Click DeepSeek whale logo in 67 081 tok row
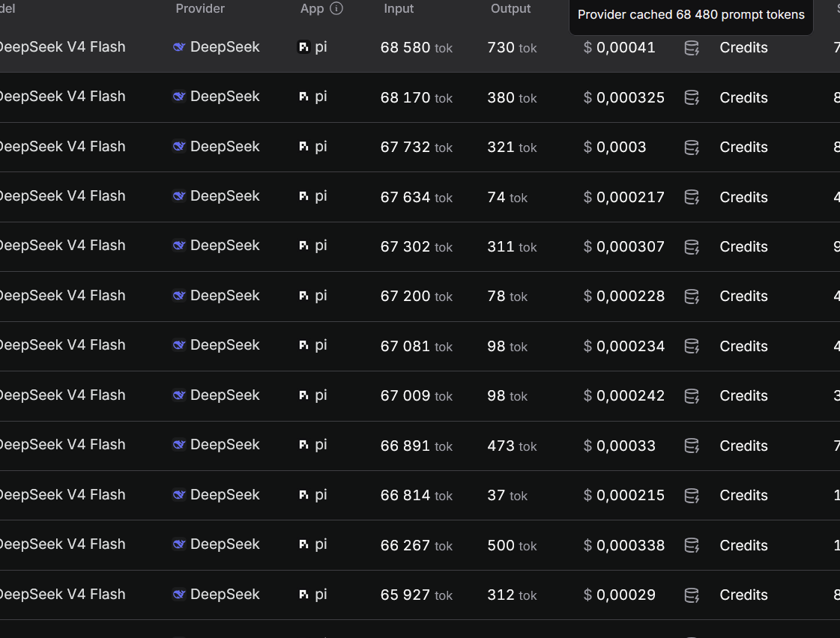The image size is (840, 638). pyautogui.click(x=179, y=344)
